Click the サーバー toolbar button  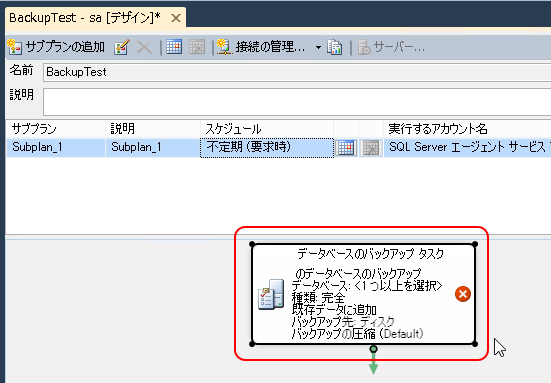pos(391,47)
